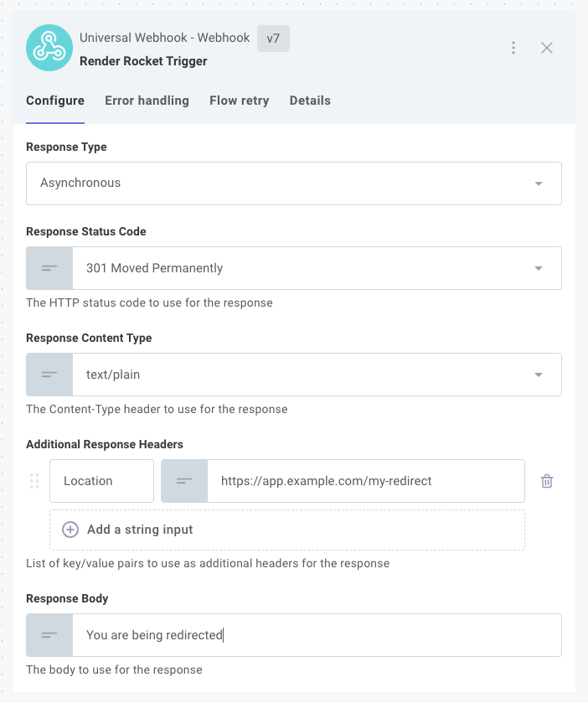Click the Universal Webhook logo icon
588x703 pixels.
[49, 48]
